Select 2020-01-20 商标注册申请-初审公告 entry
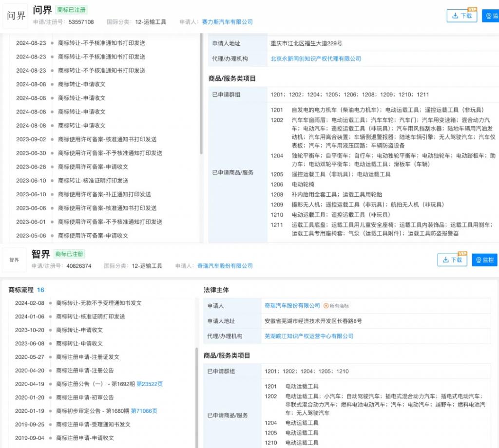The height and width of the screenshot is (448, 499). (x=64, y=397)
